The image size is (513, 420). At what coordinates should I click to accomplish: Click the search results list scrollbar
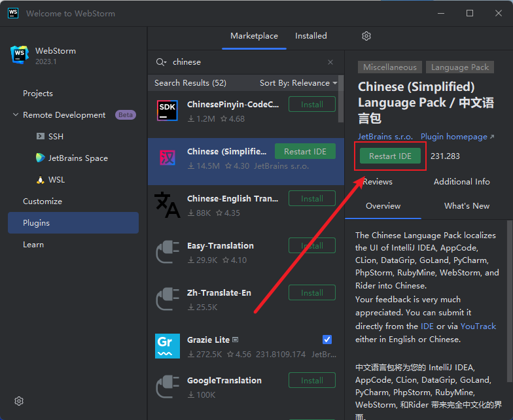340,99
